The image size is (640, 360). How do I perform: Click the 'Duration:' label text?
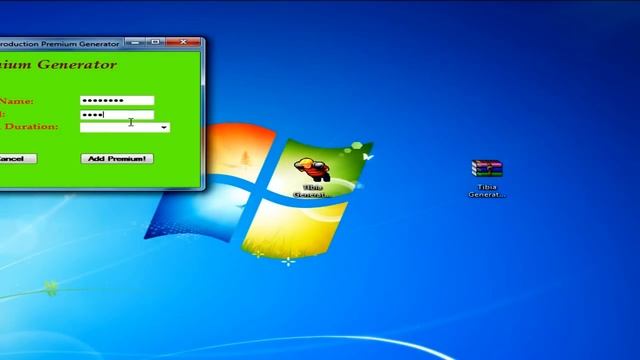(x=31, y=127)
